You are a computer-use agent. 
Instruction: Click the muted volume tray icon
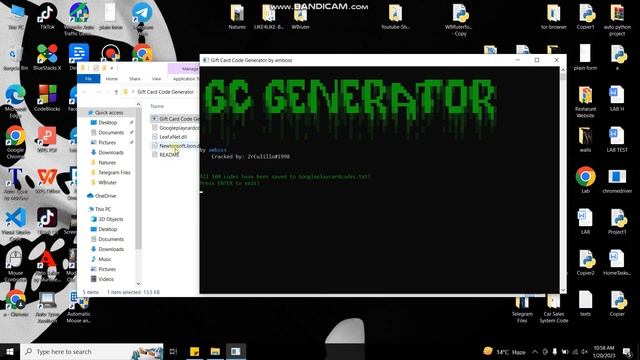pos(584,351)
